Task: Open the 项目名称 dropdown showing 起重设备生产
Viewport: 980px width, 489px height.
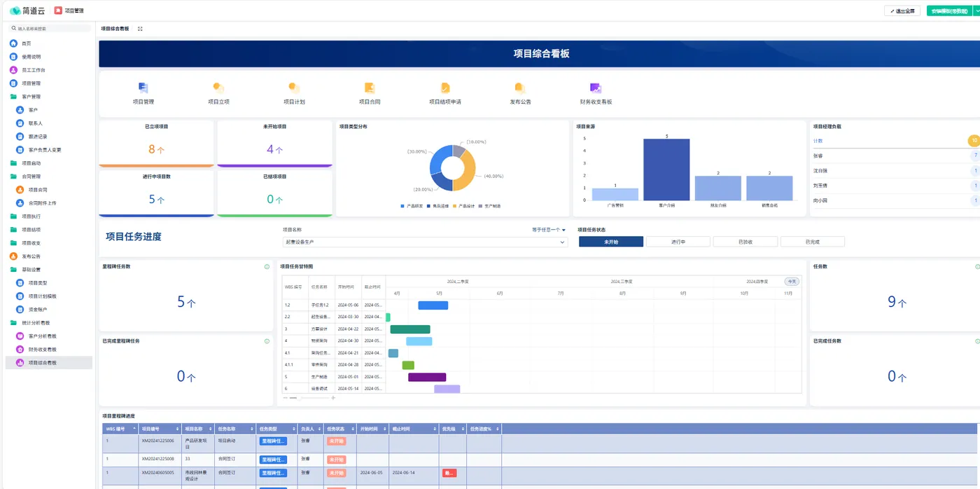Action: (x=425, y=242)
